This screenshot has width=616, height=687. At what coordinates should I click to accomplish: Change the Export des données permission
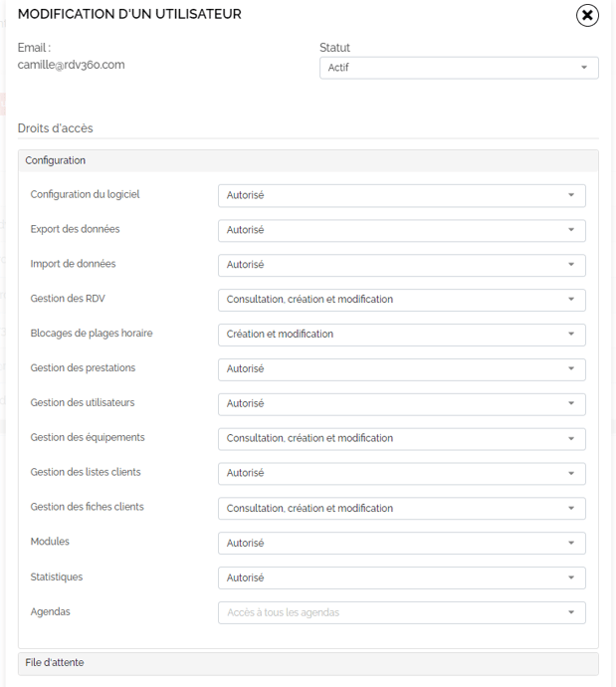(x=401, y=230)
